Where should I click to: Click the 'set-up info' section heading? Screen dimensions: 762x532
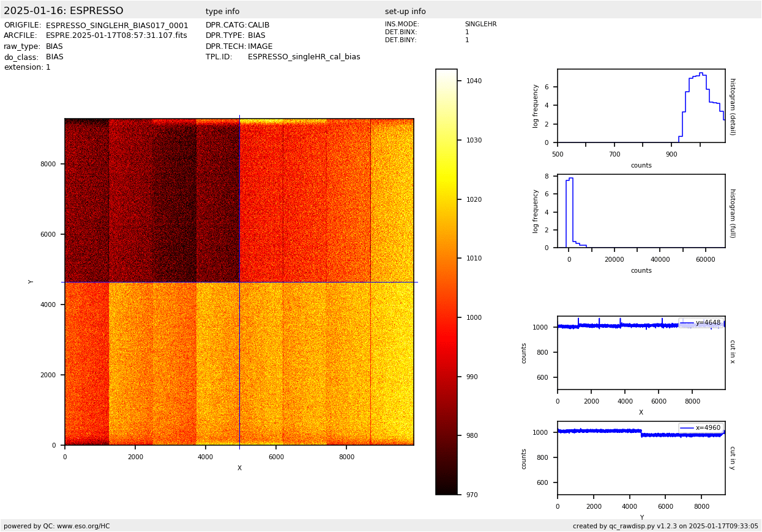pos(405,12)
